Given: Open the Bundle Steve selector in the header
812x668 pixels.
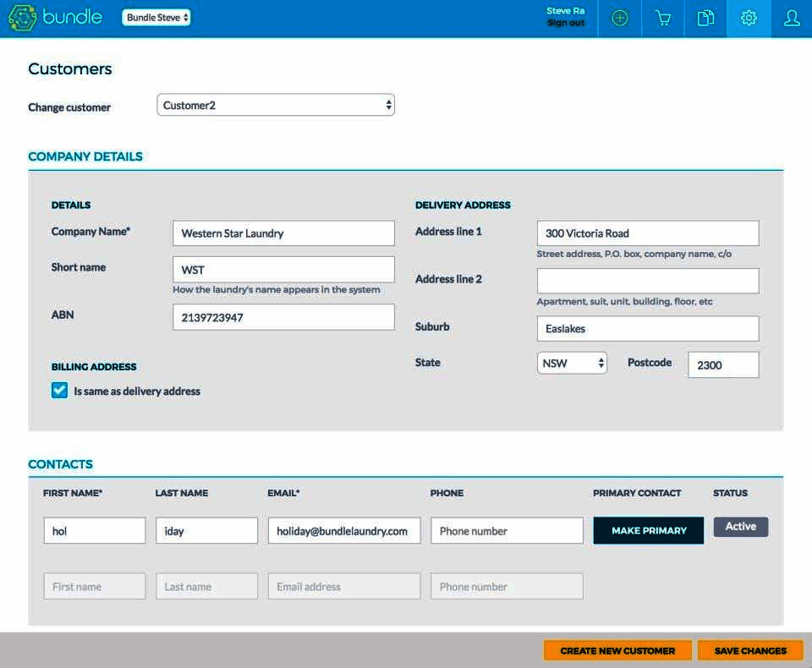Looking at the screenshot, I should pos(157,16).
